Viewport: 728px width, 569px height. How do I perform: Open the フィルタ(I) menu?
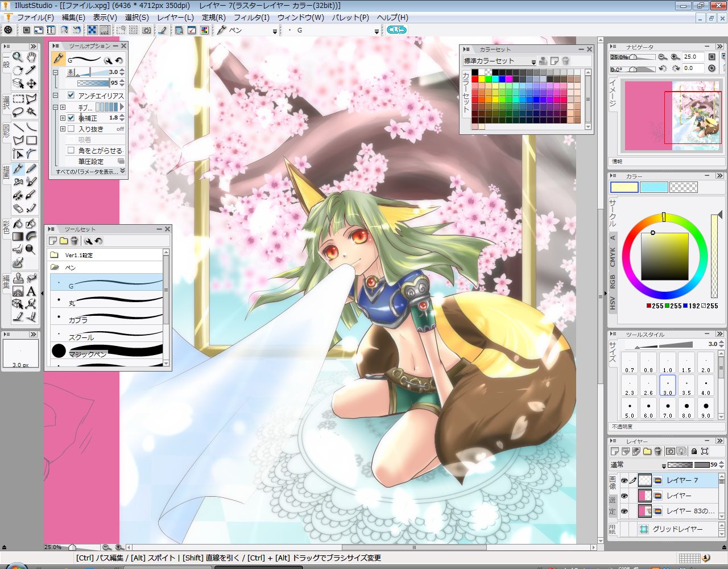tap(251, 17)
